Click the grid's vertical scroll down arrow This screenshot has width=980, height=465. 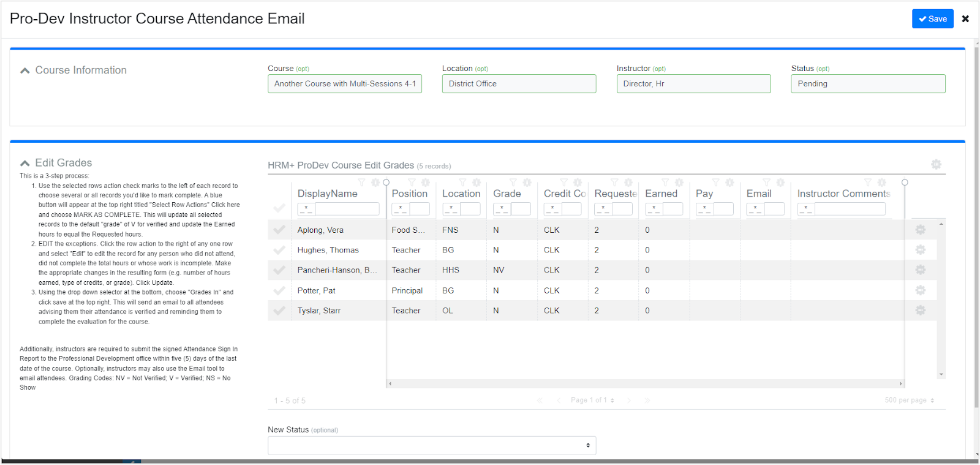point(941,374)
